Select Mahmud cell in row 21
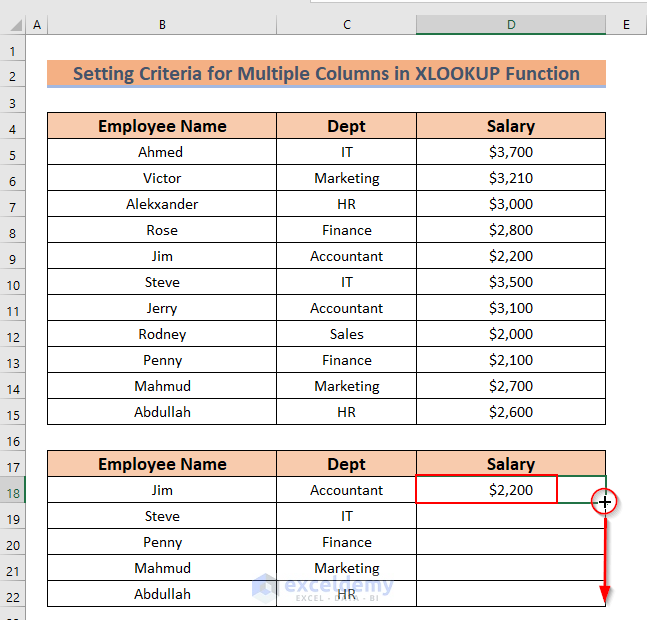Image resolution: width=647 pixels, height=620 pixels. [162, 568]
